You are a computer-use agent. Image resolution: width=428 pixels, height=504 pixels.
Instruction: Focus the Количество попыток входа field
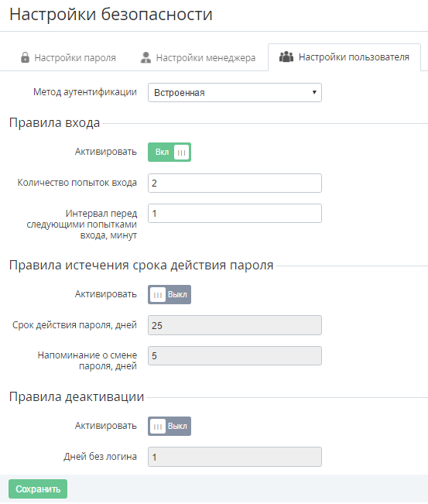[235, 183]
